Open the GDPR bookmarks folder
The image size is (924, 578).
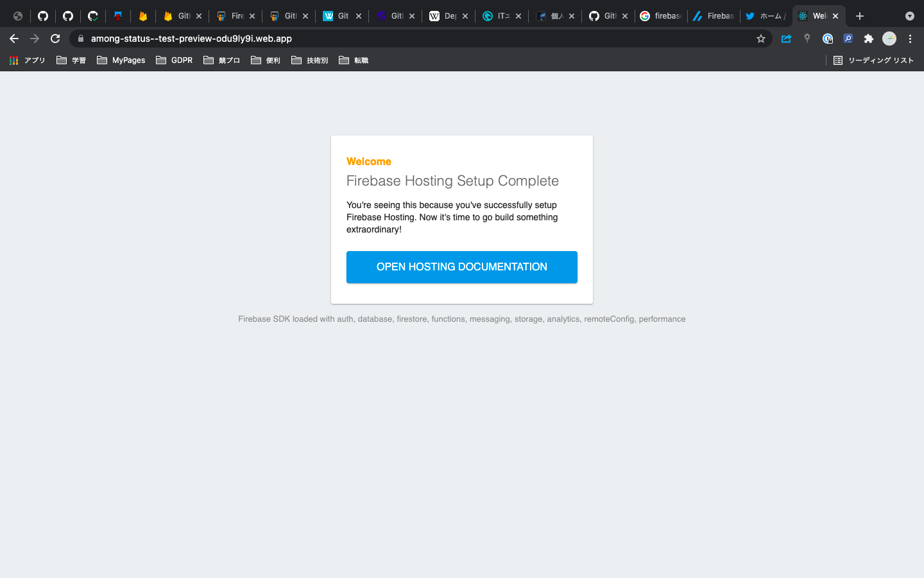point(175,60)
